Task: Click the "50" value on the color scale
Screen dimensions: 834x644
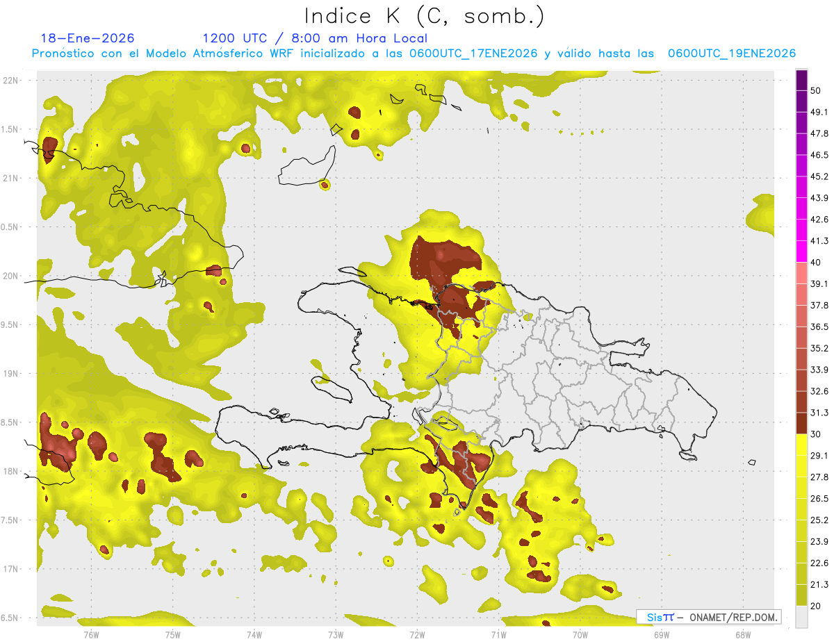Action: point(816,90)
